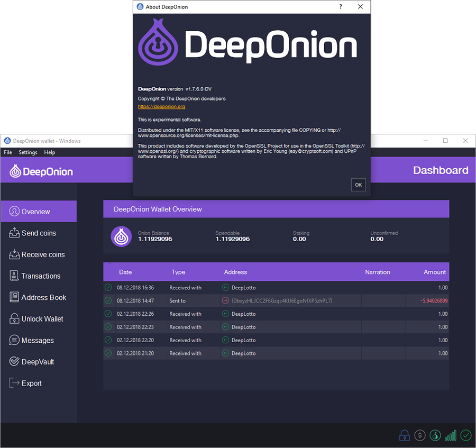Click the green onion Tor icon in status bar

pyautogui.click(x=435, y=435)
